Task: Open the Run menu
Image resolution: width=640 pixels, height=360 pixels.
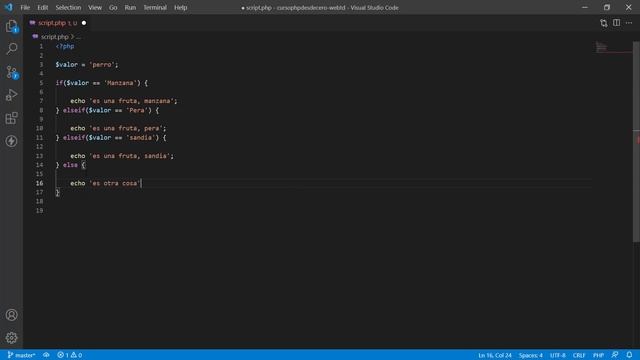Action: [130, 7]
